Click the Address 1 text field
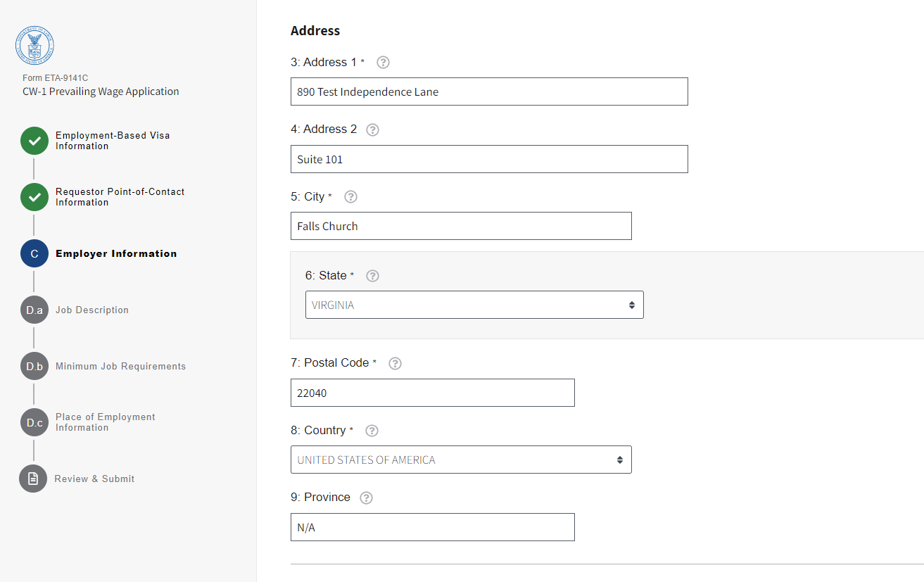924x582 pixels. point(489,91)
